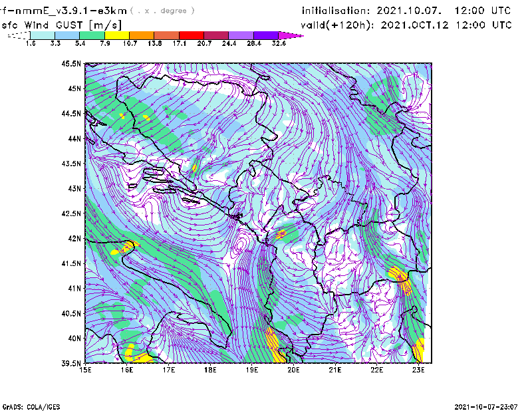Click the legend value 28.4
The width and height of the screenshot is (532, 411).
(254, 43)
